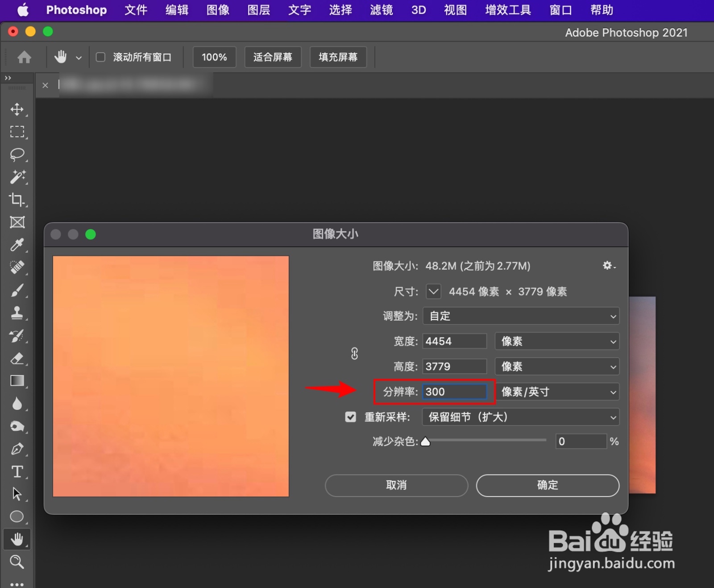Click the orange preview thumbnail in dialog
Screen dimensions: 714x588
[171, 376]
